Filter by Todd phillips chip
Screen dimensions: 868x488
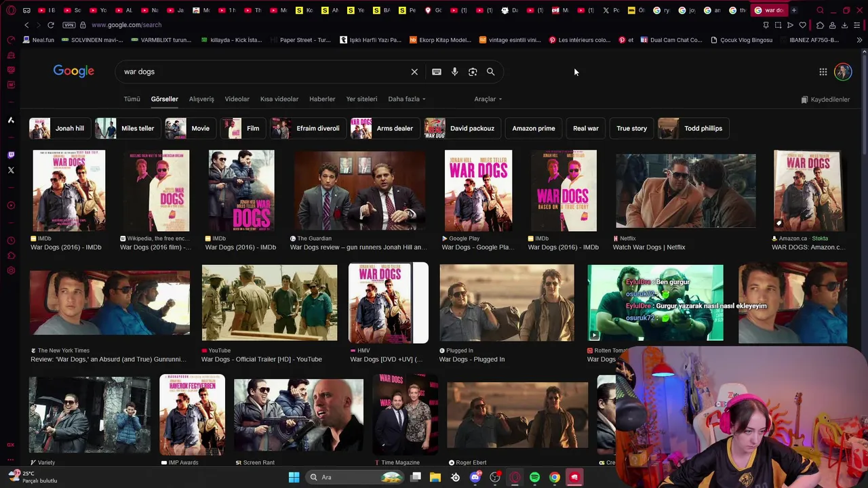pyautogui.click(x=692, y=128)
